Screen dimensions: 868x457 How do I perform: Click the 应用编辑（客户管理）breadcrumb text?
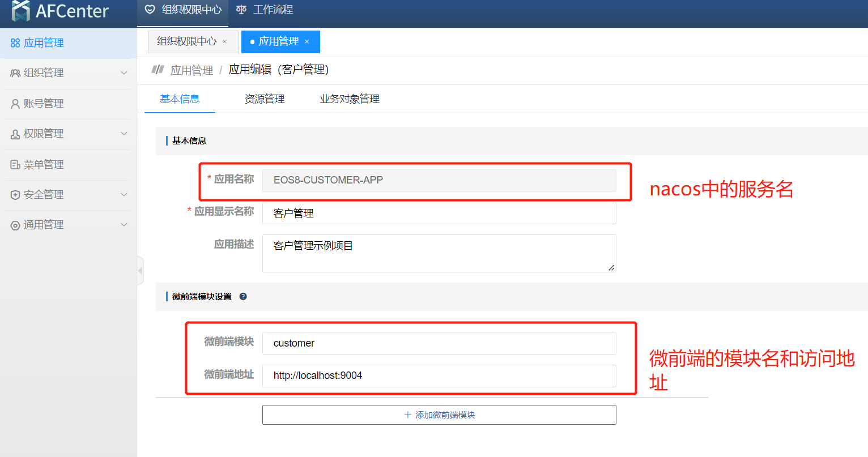tap(279, 70)
